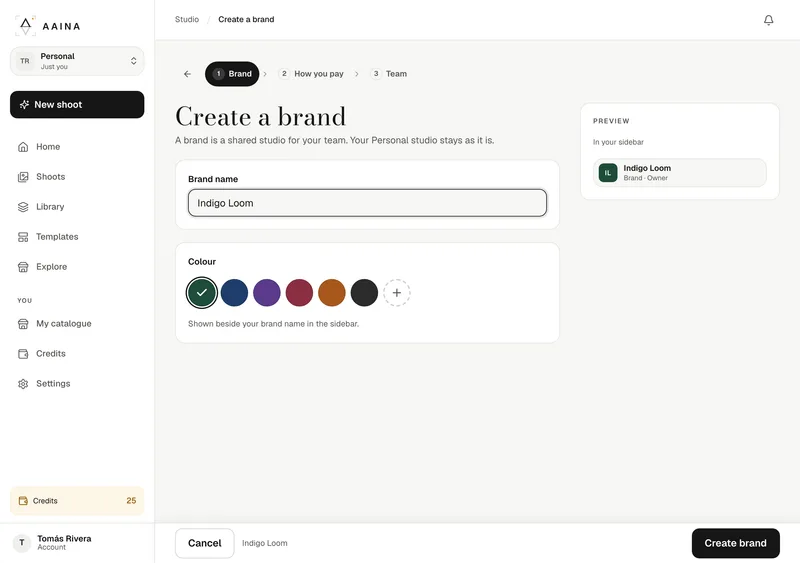Viewport: 800px width, 563px height.
Task: Open the Personal workspace switcher
Action: [x=77, y=61]
